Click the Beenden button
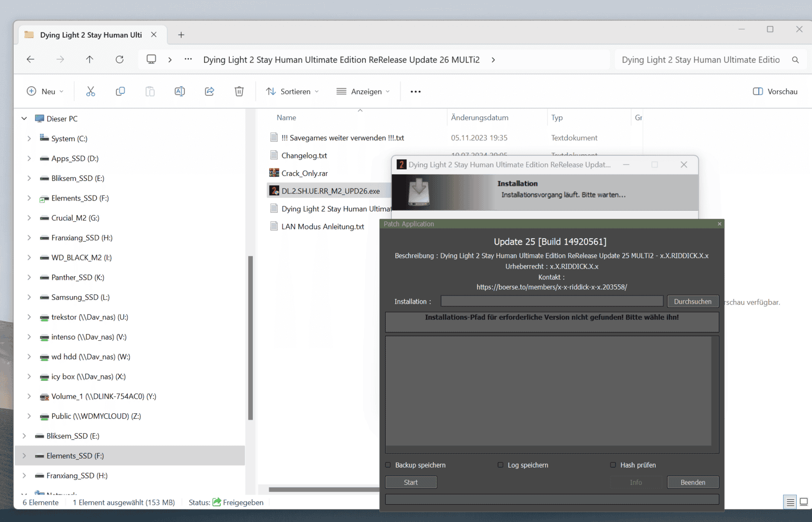The height and width of the screenshot is (522, 812). tap(693, 482)
